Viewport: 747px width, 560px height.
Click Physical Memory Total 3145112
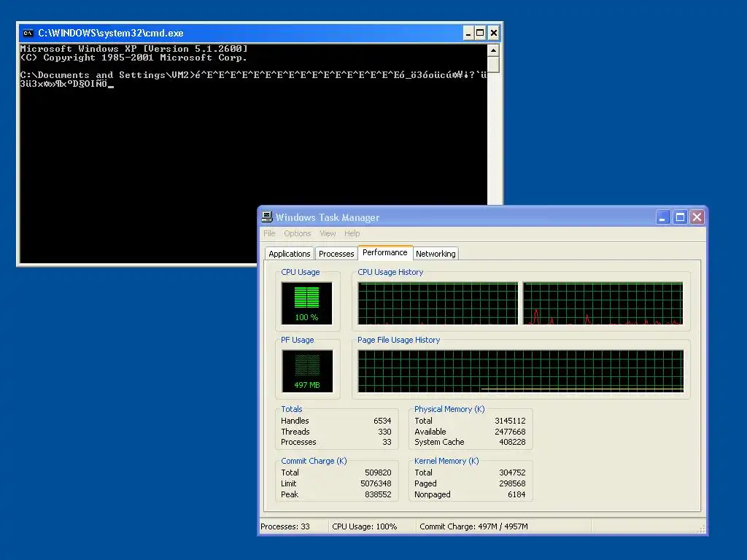click(x=510, y=421)
